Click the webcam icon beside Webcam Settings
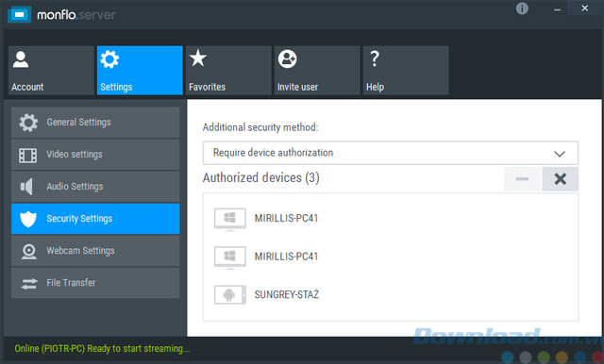Screen dimensions: 604x364 click(x=29, y=252)
